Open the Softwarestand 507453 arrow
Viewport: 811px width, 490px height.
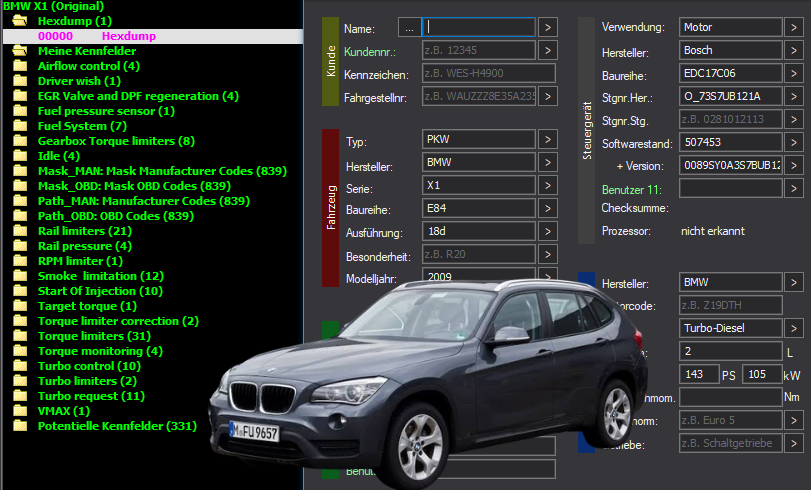(x=794, y=142)
